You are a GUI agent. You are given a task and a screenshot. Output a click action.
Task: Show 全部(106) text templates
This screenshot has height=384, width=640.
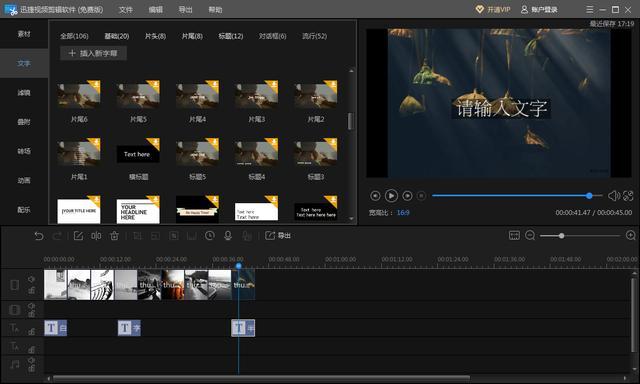(x=74, y=36)
